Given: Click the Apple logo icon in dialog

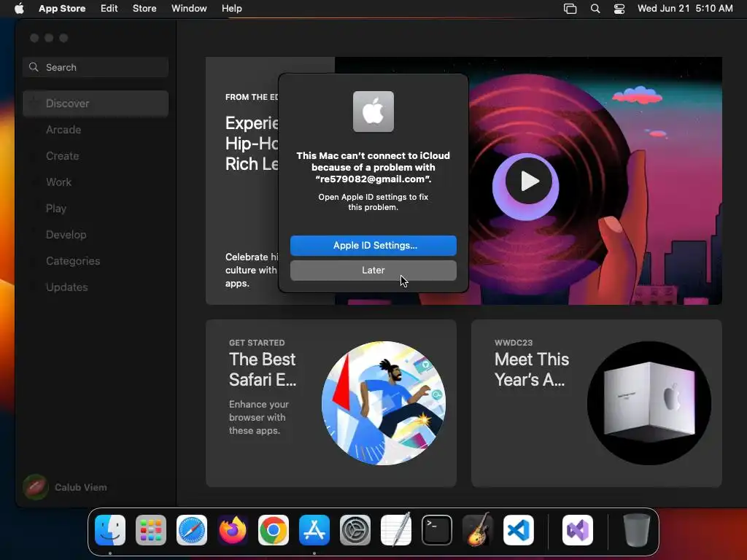Looking at the screenshot, I should pos(373,112).
